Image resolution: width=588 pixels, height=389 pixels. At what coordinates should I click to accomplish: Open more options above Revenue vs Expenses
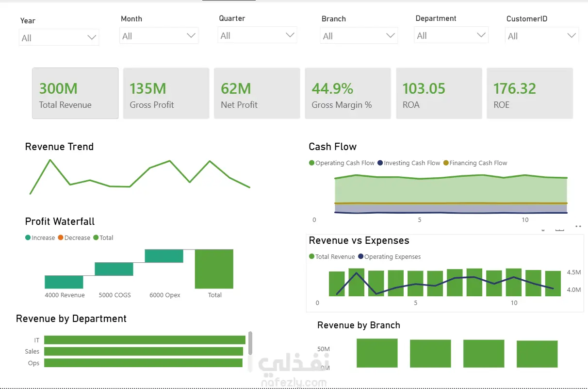point(578,226)
